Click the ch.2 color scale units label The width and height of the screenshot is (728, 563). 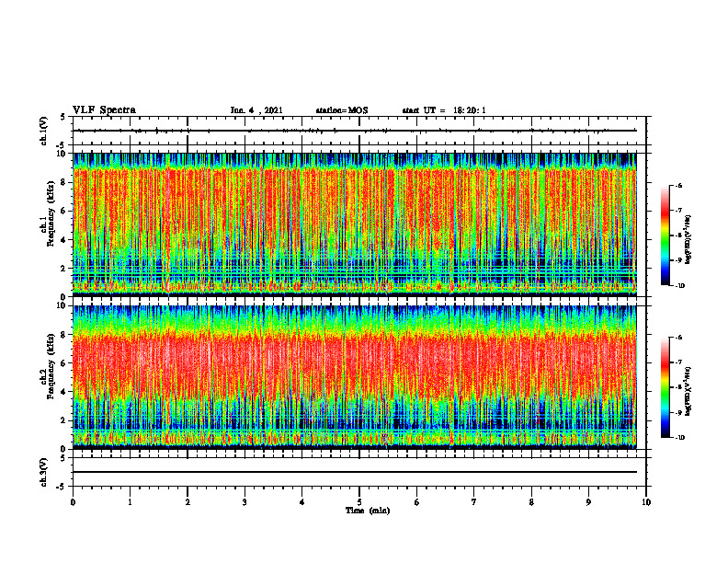(x=688, y=391)
